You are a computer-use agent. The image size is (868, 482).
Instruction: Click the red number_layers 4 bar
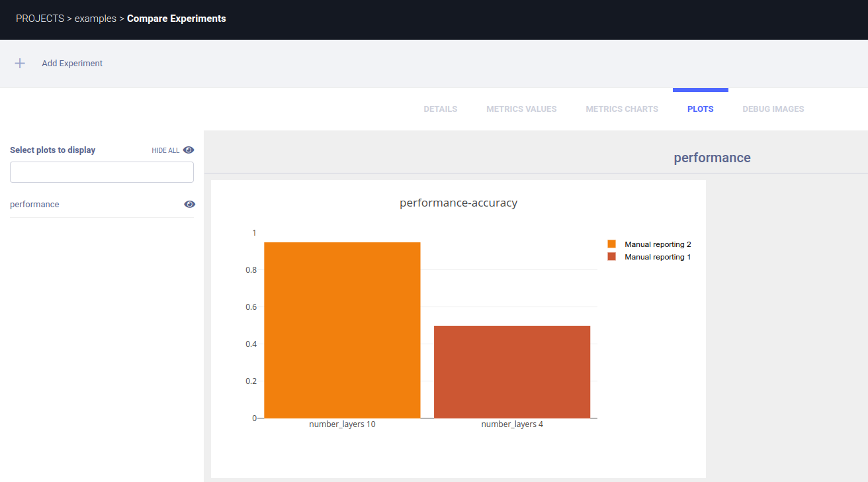coord(511,371)
